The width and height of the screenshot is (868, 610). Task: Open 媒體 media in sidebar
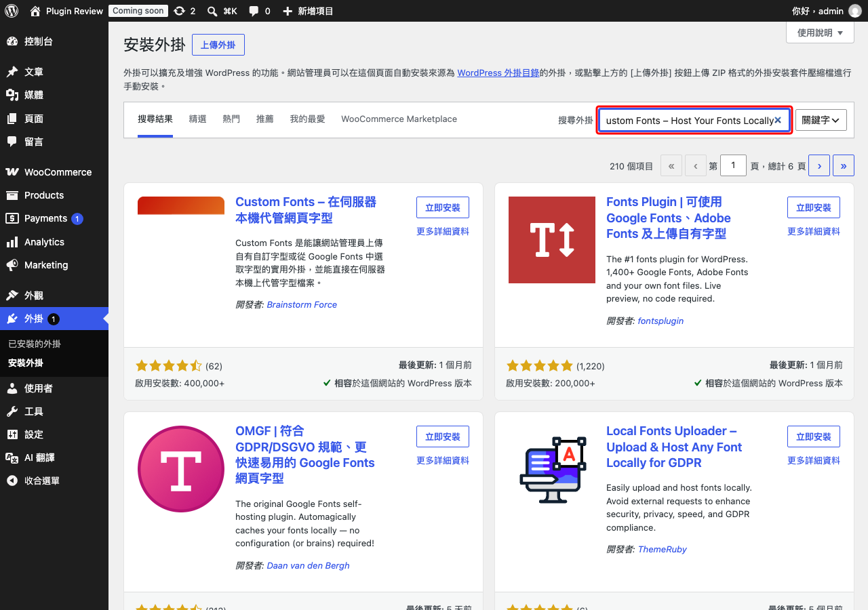[x=54, y=95]
